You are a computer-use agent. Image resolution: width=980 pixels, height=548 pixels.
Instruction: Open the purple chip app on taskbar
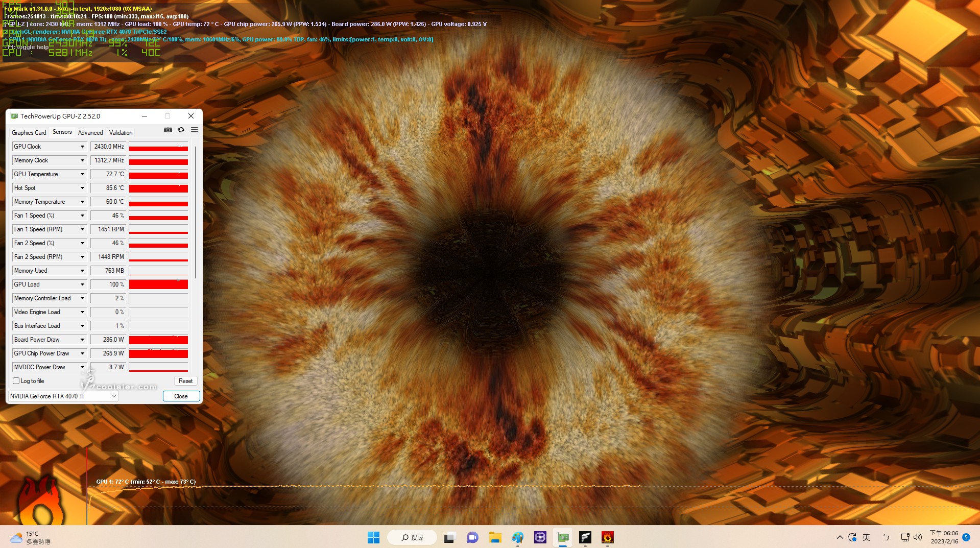(540, 537)
